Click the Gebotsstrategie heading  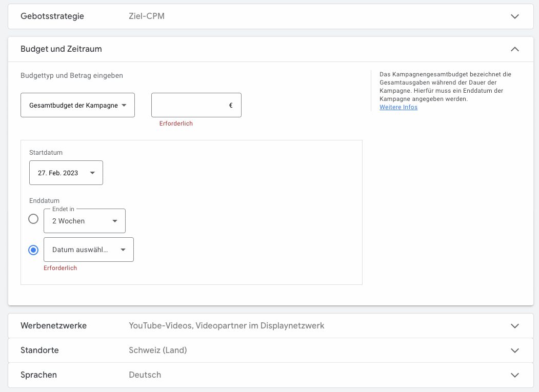52,16
